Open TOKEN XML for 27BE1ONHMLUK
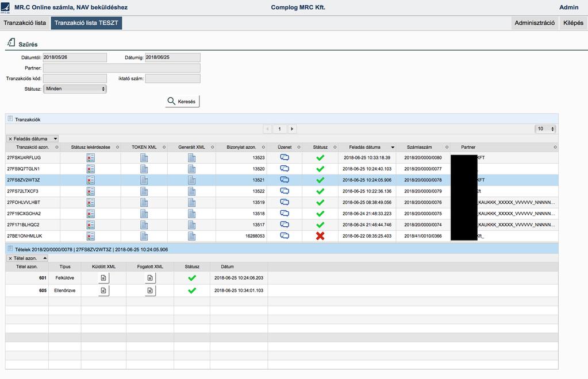588x379 pixels. click(x=144, y=236)
